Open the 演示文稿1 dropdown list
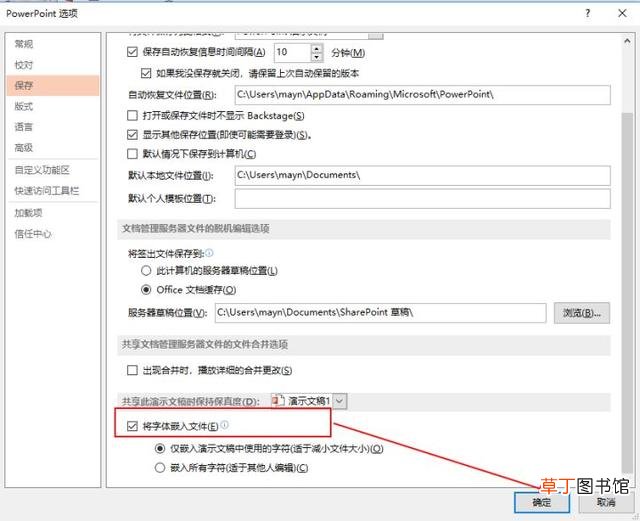The image size is (640, 521). pyautogui.click(x=340, y=401)
